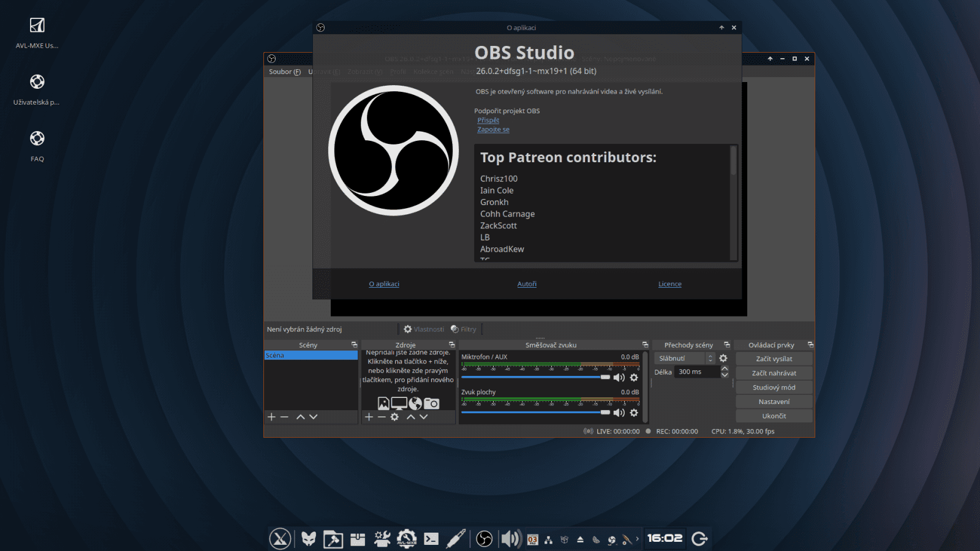Screen dimensions: 980x551
Task: Click the camera capture icon in Zdroje
Action: pyautogui.click(x=432, y=403)
